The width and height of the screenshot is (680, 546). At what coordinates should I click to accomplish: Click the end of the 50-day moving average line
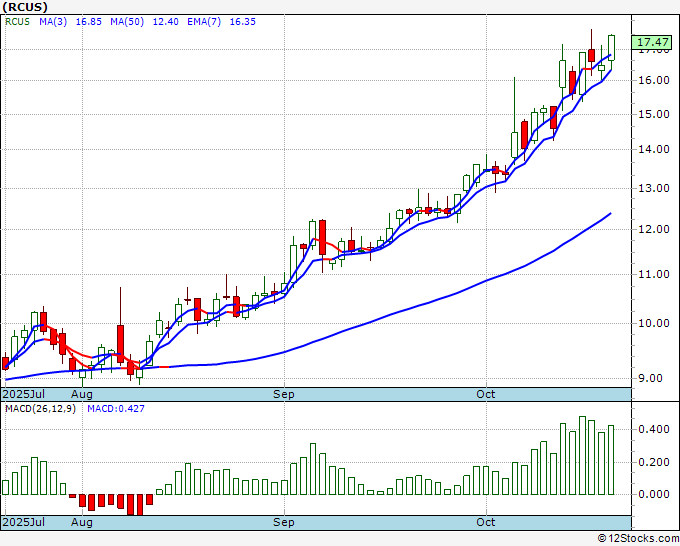pyautogui.click(x=611, y=213)
